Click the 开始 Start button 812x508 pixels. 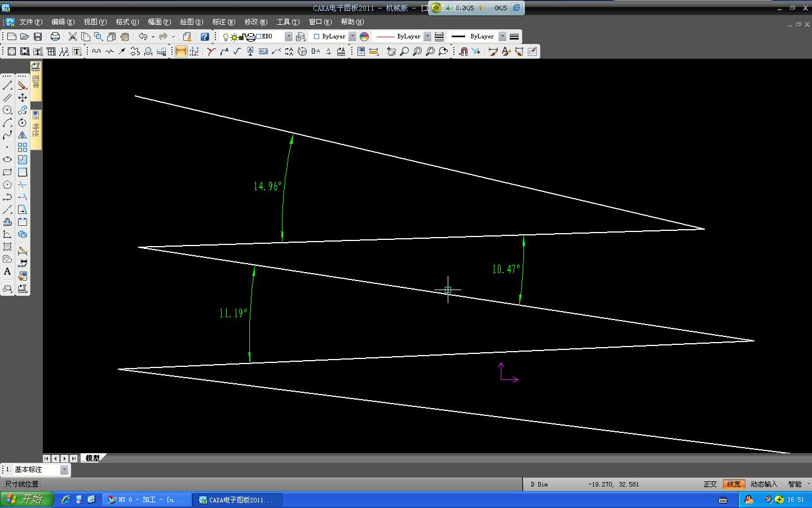pos(27,500)
